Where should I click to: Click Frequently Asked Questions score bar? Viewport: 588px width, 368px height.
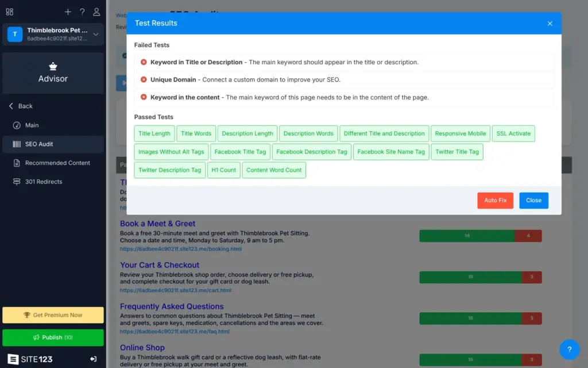[481, 319]
